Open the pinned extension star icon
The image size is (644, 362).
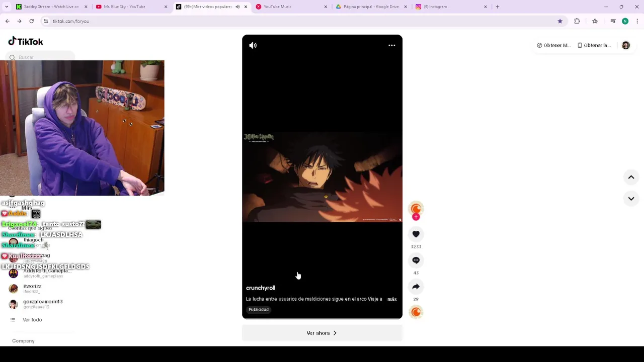click(595, 21)
